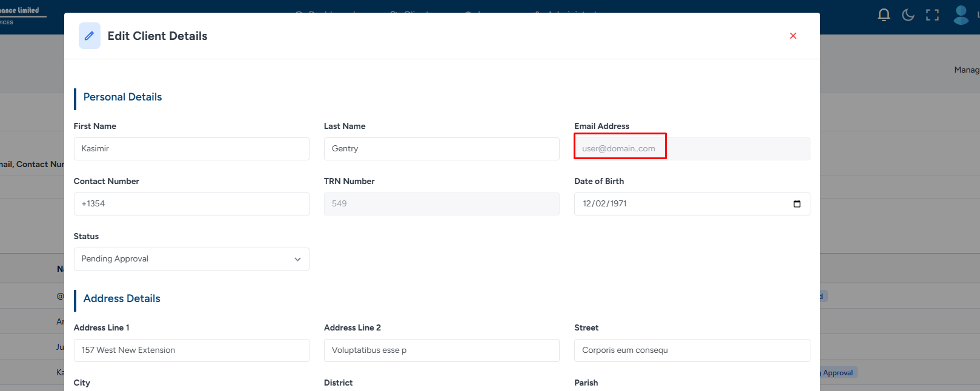This screenshot has width=980, height=391.
Task: Click the Edit Client Details title
Action: (x=157, y=36)
